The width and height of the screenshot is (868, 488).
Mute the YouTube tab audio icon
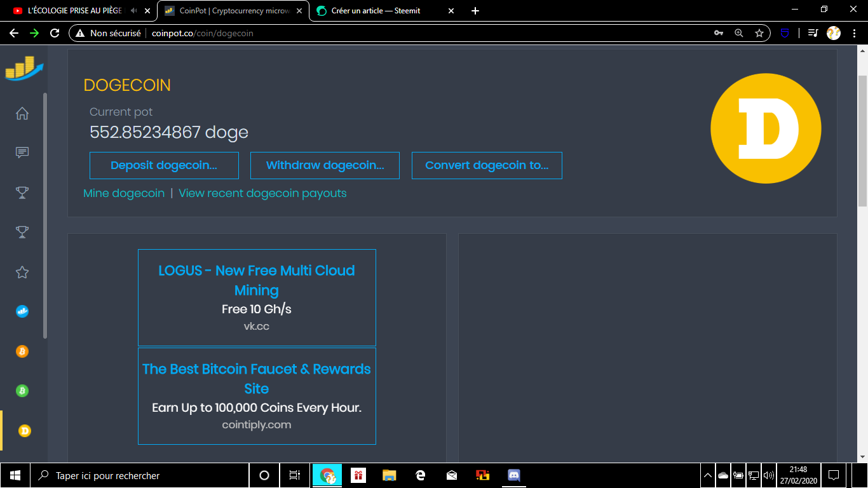[133, 11]
